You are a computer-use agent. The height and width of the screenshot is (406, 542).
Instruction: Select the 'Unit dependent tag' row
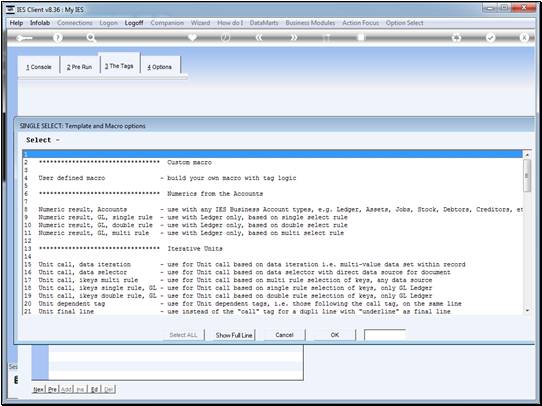click(x=273, y=304)
